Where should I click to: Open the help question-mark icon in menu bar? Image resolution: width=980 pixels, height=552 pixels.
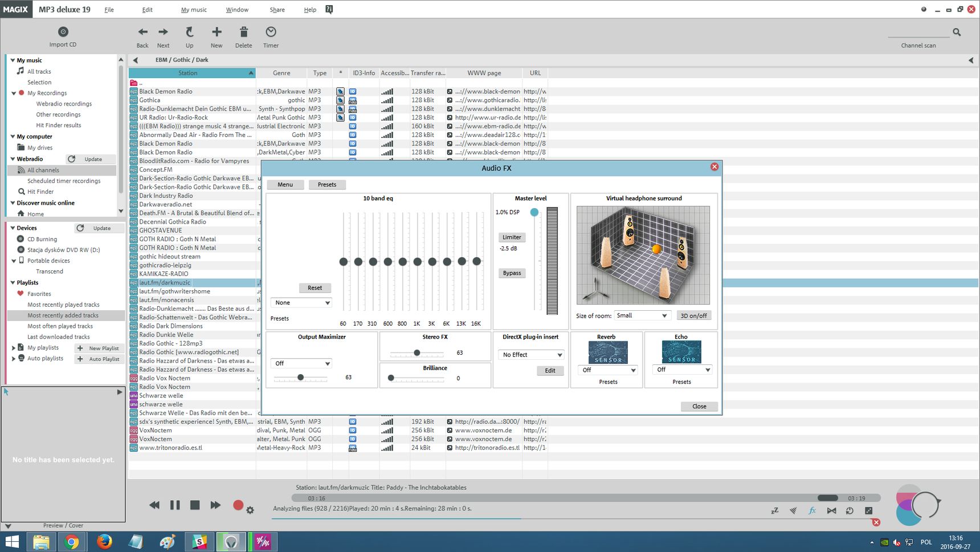coord(329,9)
